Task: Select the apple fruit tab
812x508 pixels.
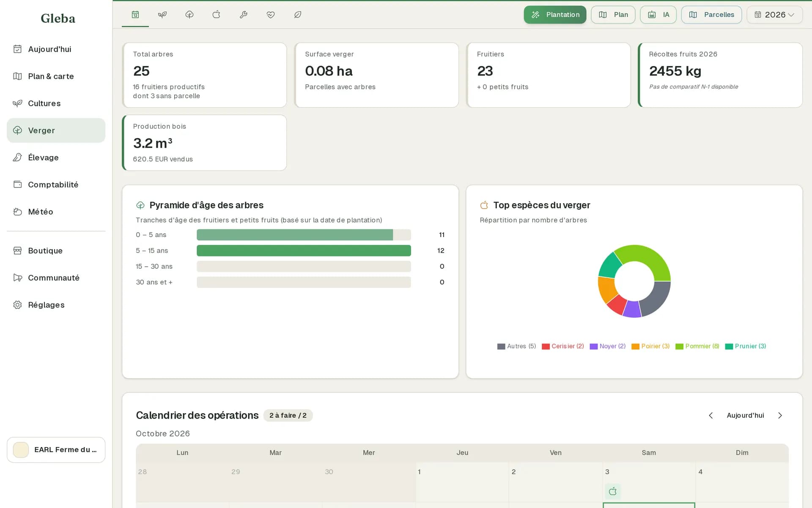Action: click(217, 15)
